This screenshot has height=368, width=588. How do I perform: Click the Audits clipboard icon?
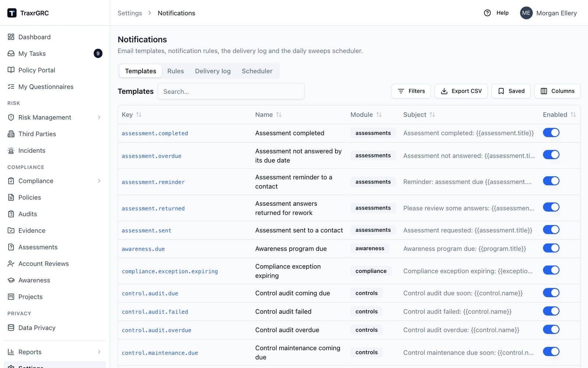click(x=11, y=214)
